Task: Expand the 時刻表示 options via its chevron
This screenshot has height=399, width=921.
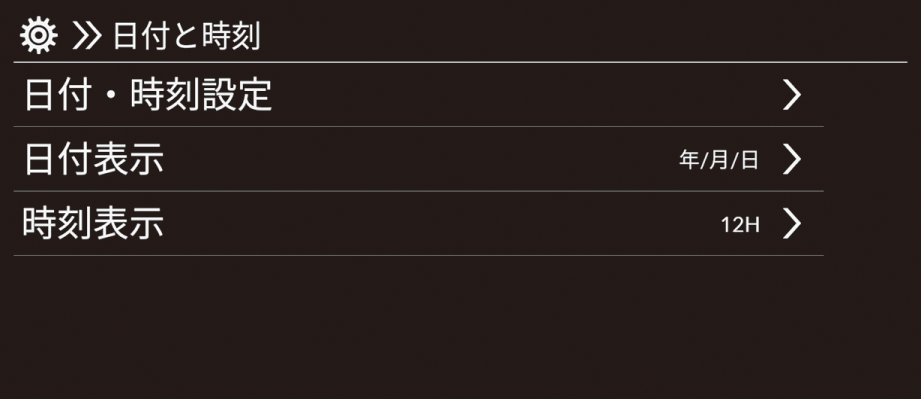Action: 792,224
